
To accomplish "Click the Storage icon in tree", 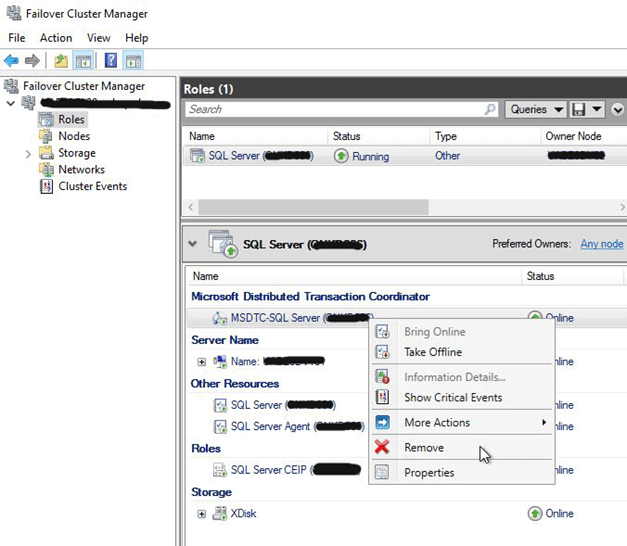I will point(46,153).
